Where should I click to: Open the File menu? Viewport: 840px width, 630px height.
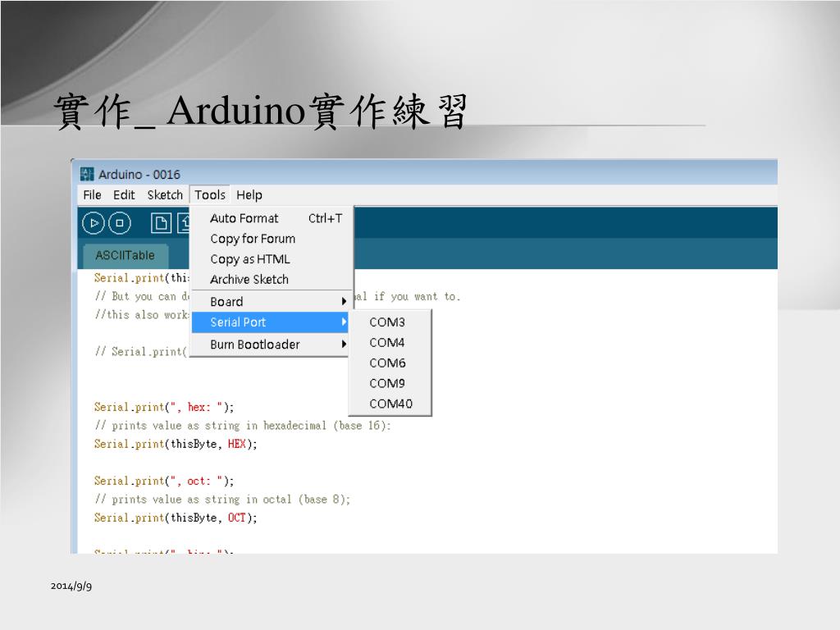(x=92, y=195)
